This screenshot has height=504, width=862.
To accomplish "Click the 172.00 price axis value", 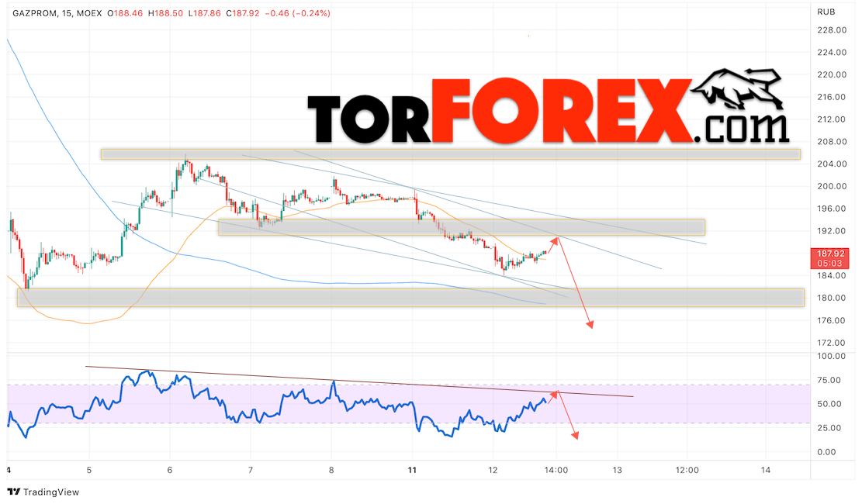I will click(832, 343).
